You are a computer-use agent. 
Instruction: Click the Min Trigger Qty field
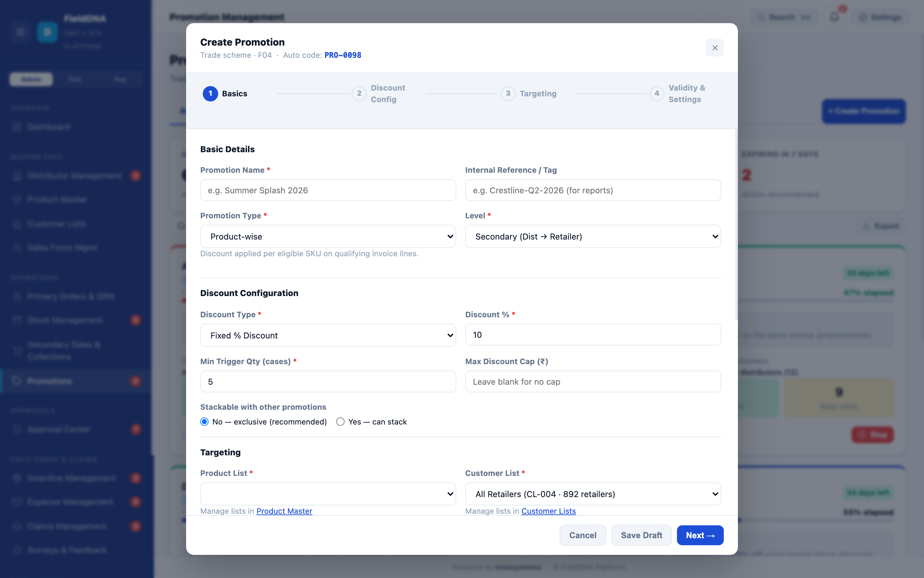coord(328,381)
